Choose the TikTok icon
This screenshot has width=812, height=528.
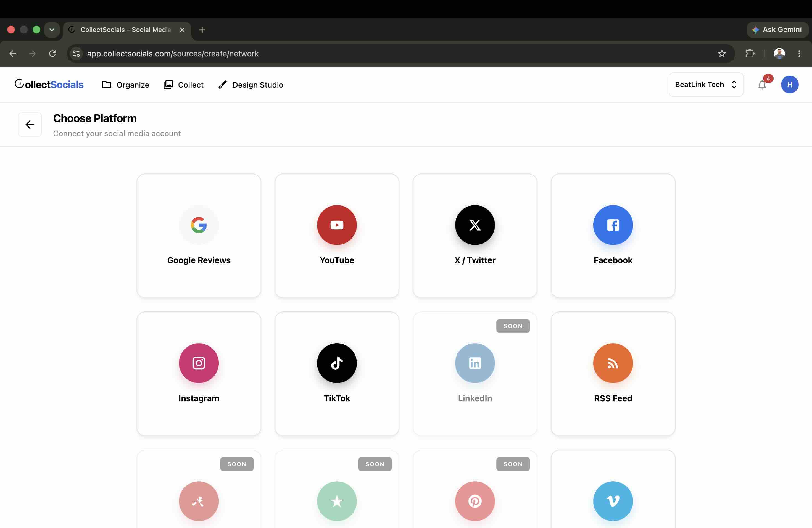(x=337, y=363)
